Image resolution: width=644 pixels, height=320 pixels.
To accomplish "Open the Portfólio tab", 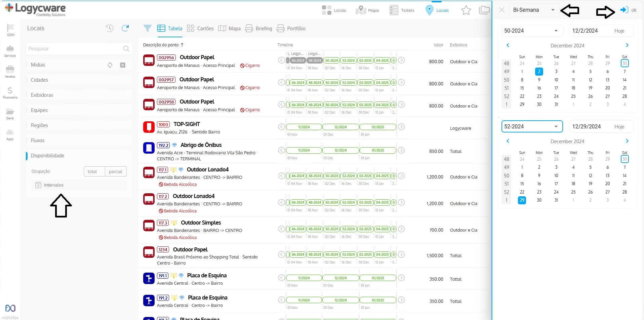I will 291,29.
